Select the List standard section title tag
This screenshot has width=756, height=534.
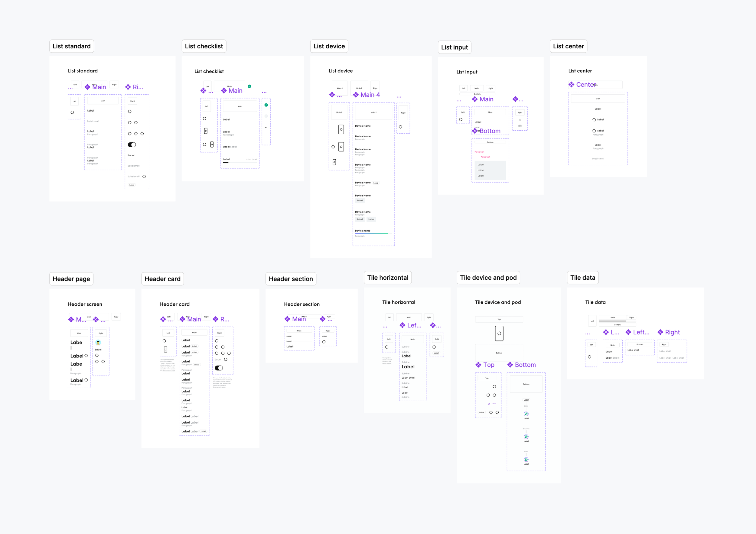71,46
